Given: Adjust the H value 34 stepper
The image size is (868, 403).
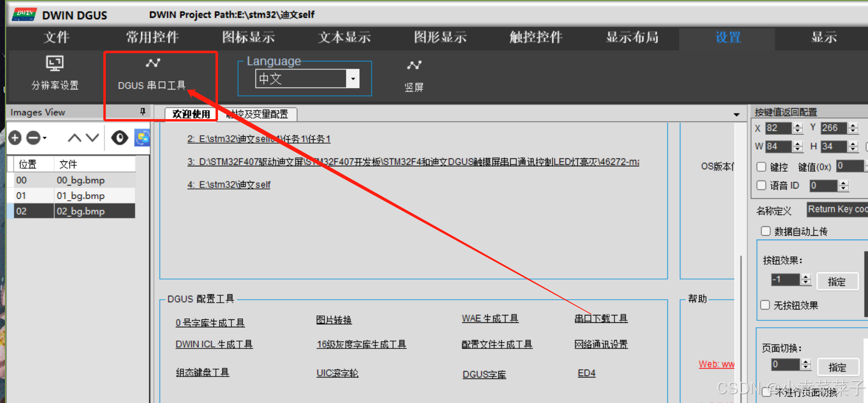Looking at the screenshot, I should [x=853, y=146].
